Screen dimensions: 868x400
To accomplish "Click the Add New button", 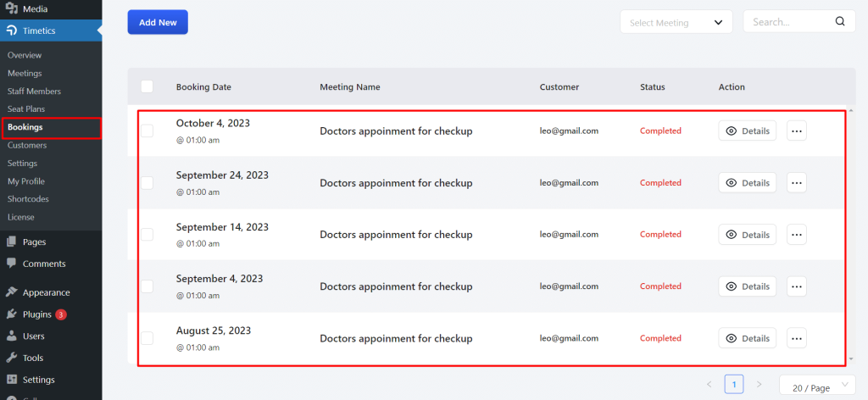I will (158, 22).
